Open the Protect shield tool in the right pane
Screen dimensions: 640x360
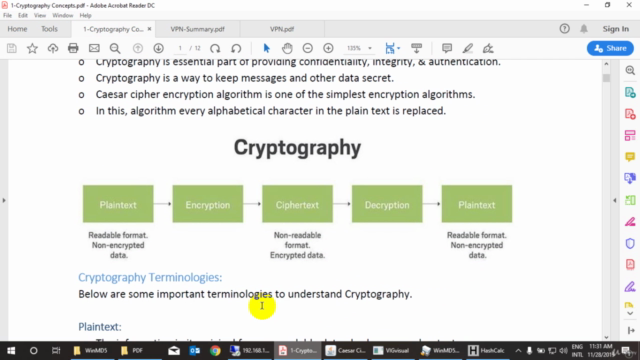pyautogui.click(x=630, y=243)
